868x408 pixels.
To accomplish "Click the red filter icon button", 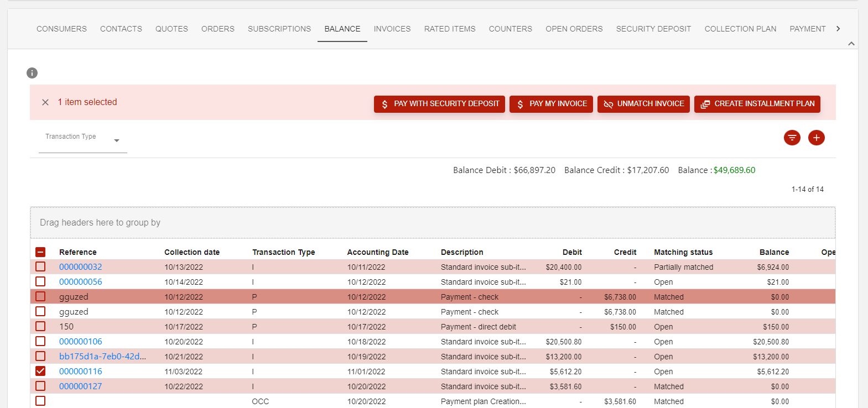I will pyautogui.click(x=792, y=138).
